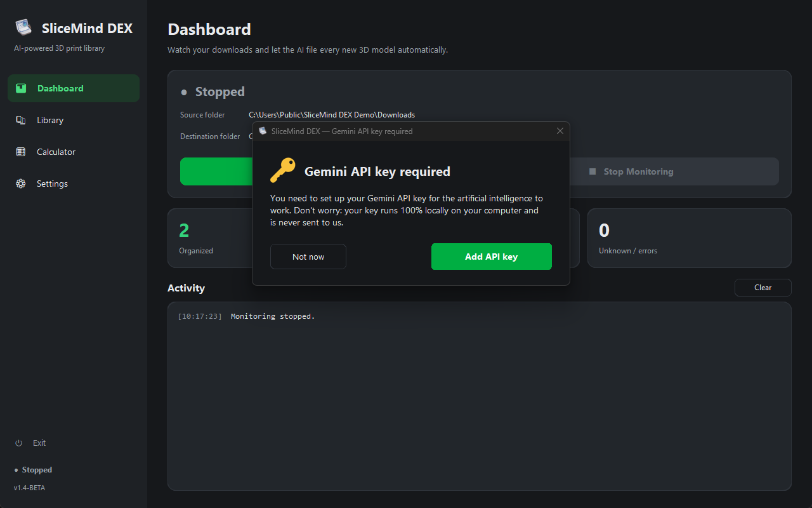Click the gold key icon in dialog
Viewport: 812px width, 508px height.
(x=283, y=170)
